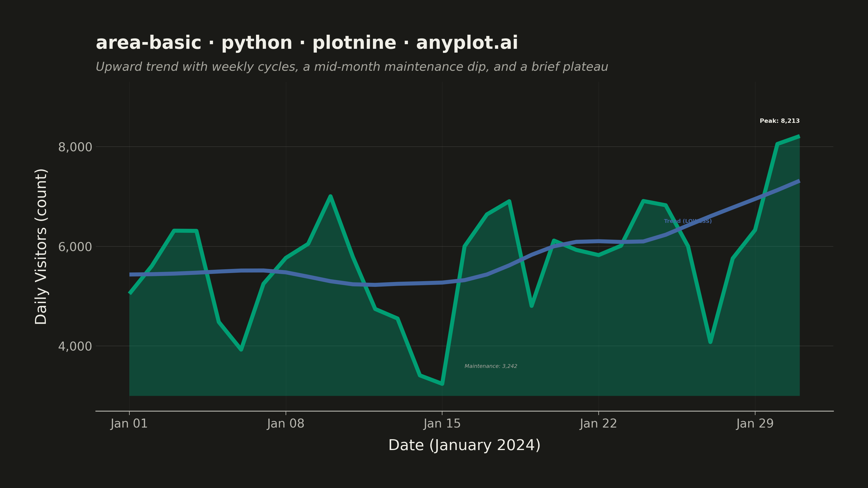The height and width of the screenshot is (488, 868).
Task: Click the '8,000' y-axis tick label
Action: coord(75,147)
